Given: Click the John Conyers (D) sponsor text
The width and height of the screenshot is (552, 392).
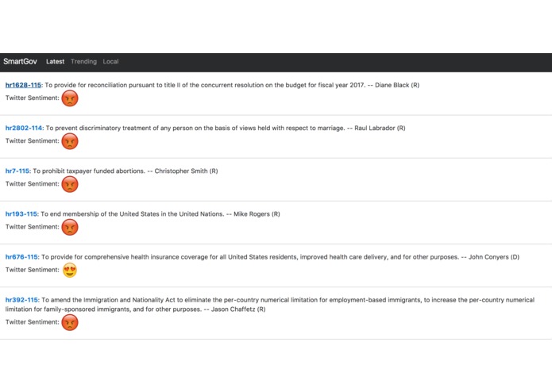Looking at the screenshot, I should tap(494, 257).
